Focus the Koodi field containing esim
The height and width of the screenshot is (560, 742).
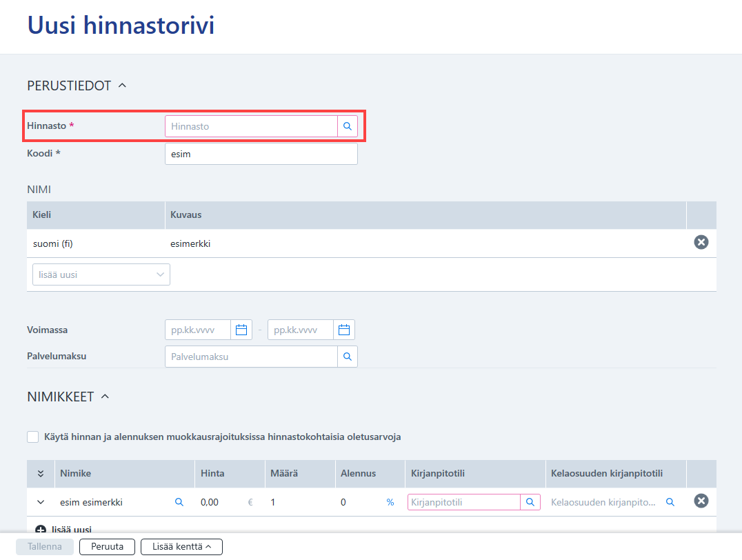click(261, 154)
